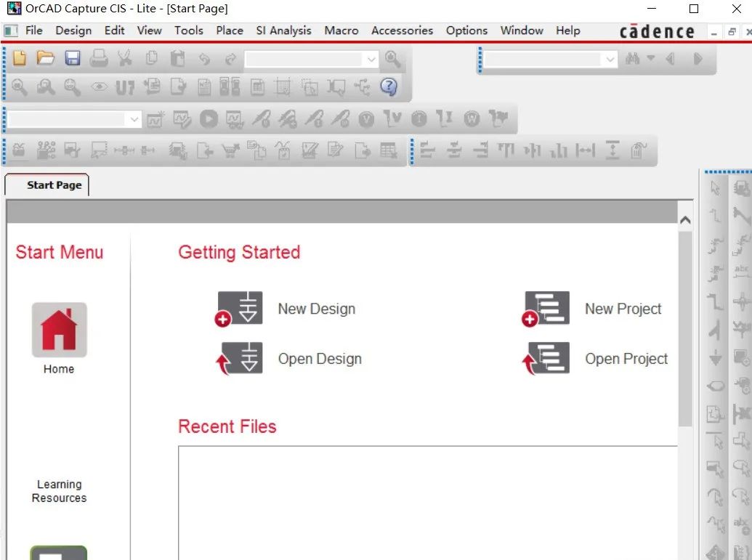Image resolution: width=752 pixels, height=560 pixels.
Task: Click the binoculars search icon
Action: pos(633,59)
